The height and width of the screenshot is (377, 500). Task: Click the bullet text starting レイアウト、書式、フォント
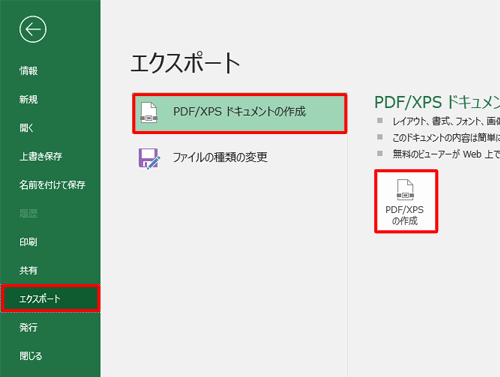pyautogui.click(x=446, y=121)
